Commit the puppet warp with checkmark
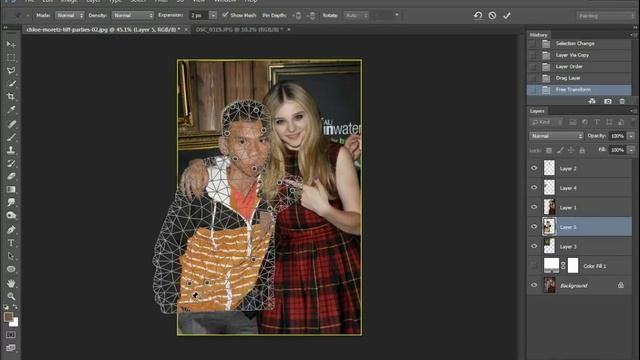This screenshot has height=360, width=640. (507, 16)
